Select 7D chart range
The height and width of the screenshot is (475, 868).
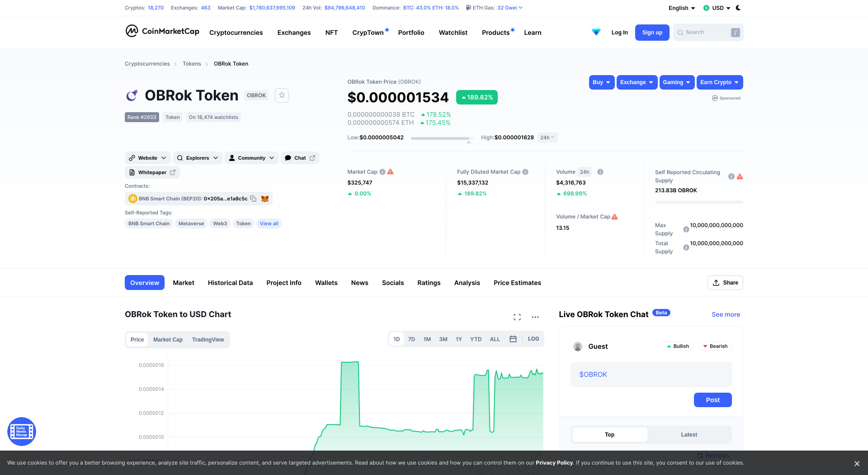coord(411,339)
